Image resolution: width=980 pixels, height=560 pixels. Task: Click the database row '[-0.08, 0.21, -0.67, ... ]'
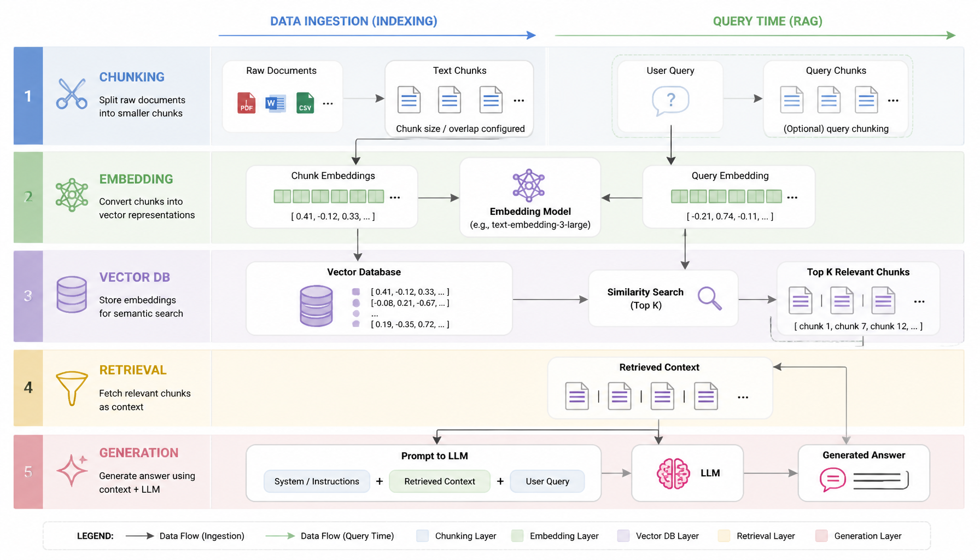410,303
